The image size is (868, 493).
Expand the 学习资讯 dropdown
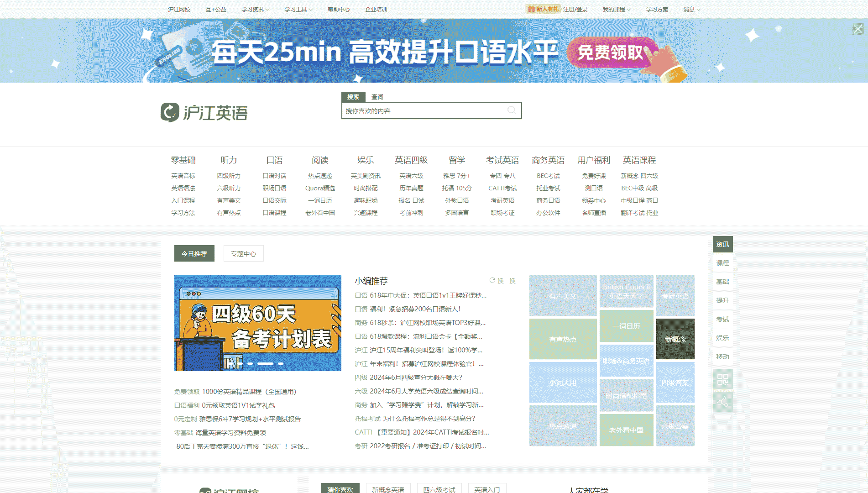255,9
